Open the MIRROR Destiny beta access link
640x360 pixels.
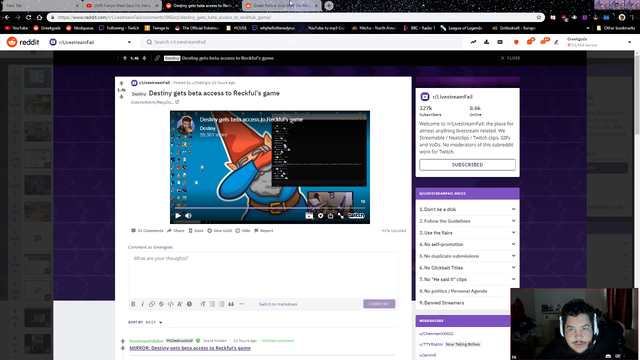[x=190, y=348]
